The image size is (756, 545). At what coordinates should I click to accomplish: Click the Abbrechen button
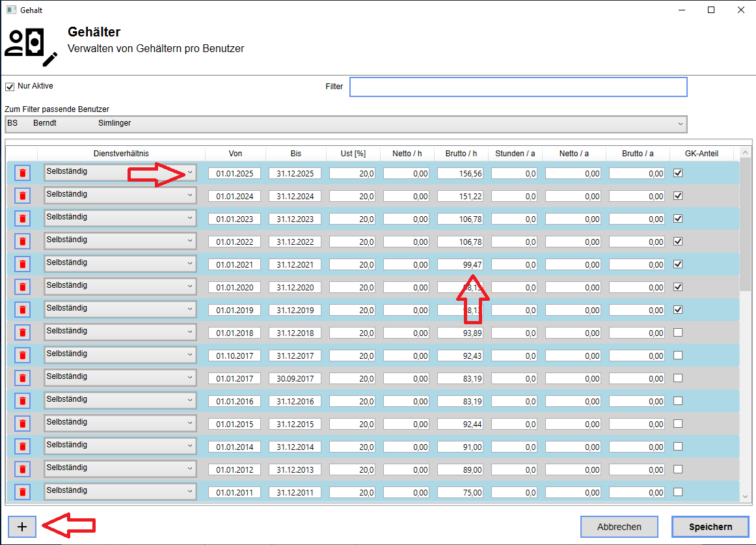tap(619, 527)
